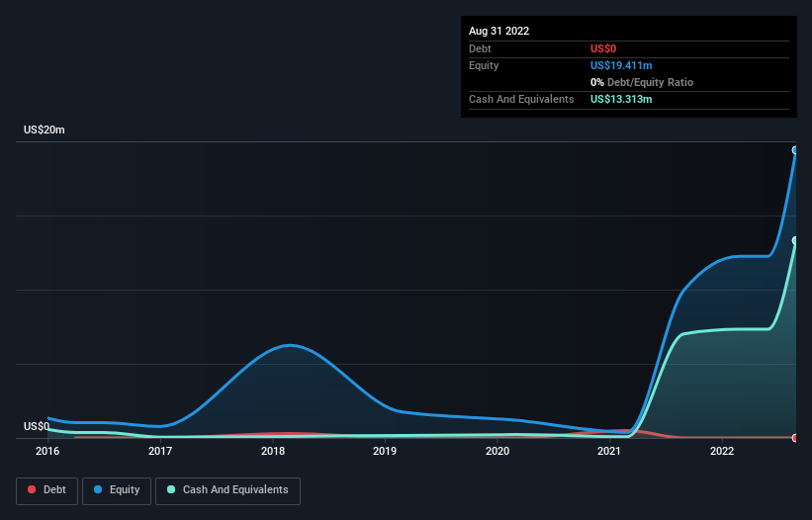812x520 pixels.
Task: Click the 2021 x-axis label
Action: click(x=609, y=451)
